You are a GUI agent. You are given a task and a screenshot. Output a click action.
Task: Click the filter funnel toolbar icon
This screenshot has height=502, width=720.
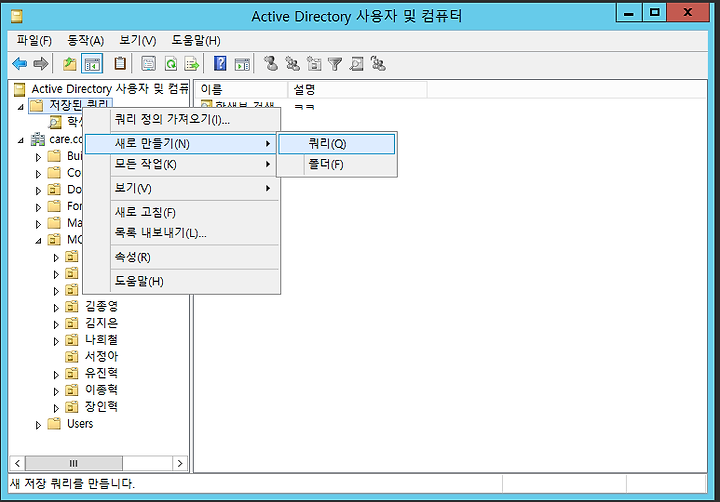tap(335, 64)
